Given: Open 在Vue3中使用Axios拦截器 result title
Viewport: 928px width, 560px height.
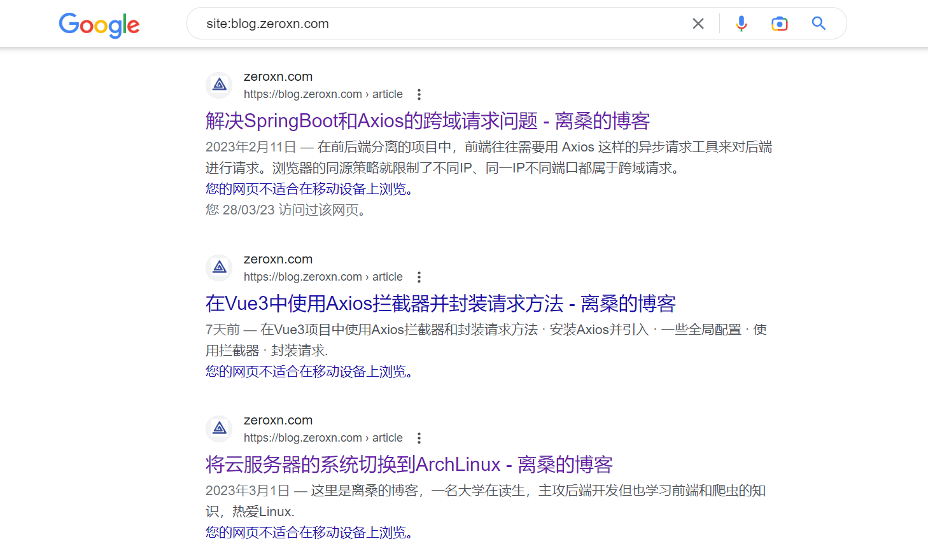Looking at the screenshot, I should point(440,304).
